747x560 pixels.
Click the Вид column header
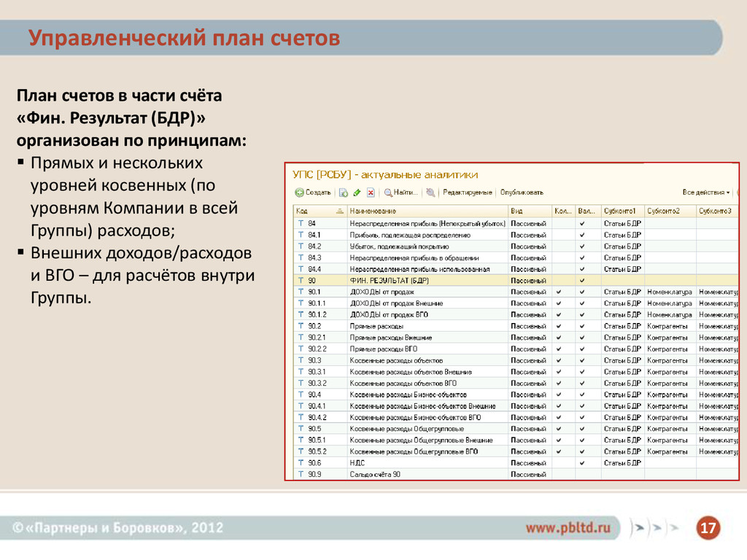pyautogui.click(x=530, y=211)
